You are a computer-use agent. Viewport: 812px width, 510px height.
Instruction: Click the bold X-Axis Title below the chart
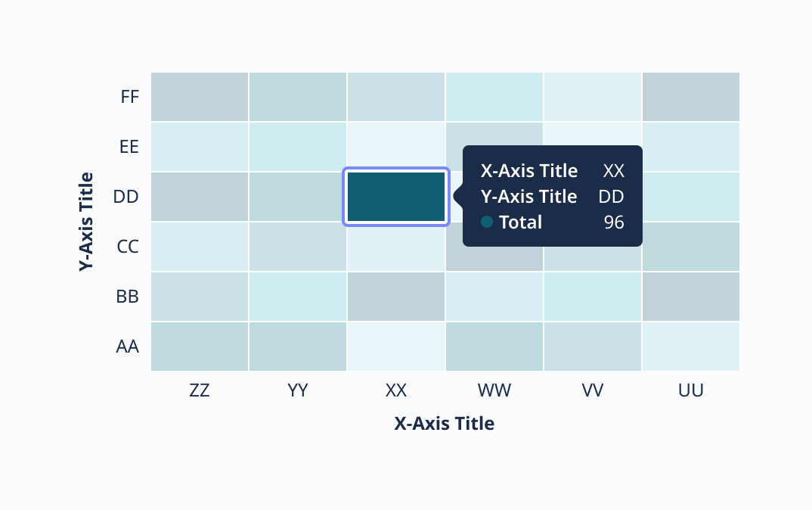pos(445,424)
